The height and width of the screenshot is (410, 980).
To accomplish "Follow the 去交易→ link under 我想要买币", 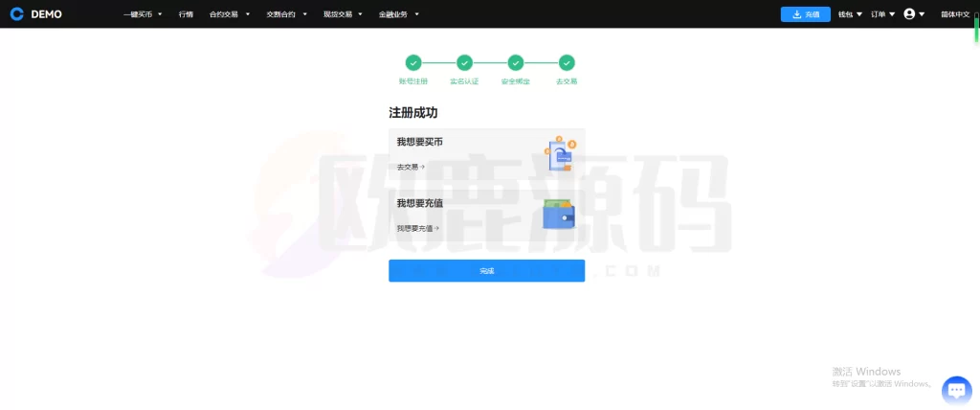I will click(x=411, y=167).
